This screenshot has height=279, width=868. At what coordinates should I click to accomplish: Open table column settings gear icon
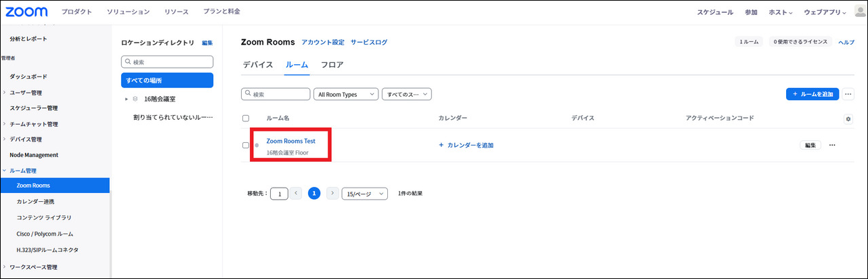[x=848, y=119]
